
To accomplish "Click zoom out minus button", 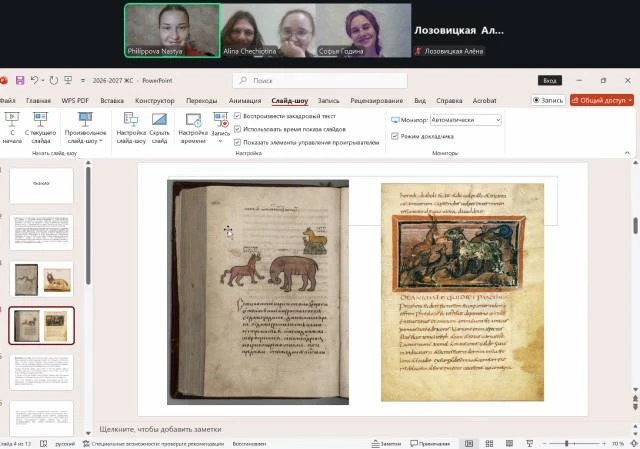I will [544, 444].
